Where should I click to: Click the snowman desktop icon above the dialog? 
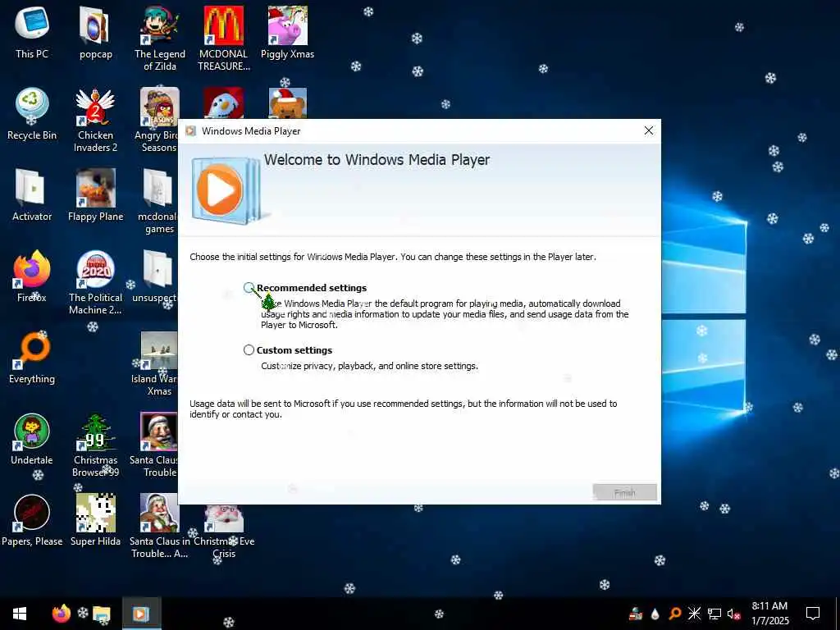(223, 103)
